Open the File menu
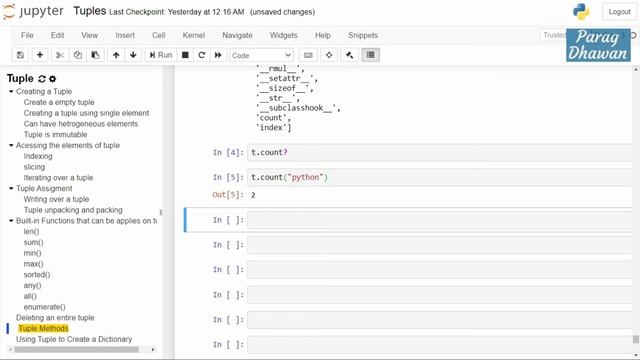Viewport: 640px width, 360px height. click(x=27, y=35)
